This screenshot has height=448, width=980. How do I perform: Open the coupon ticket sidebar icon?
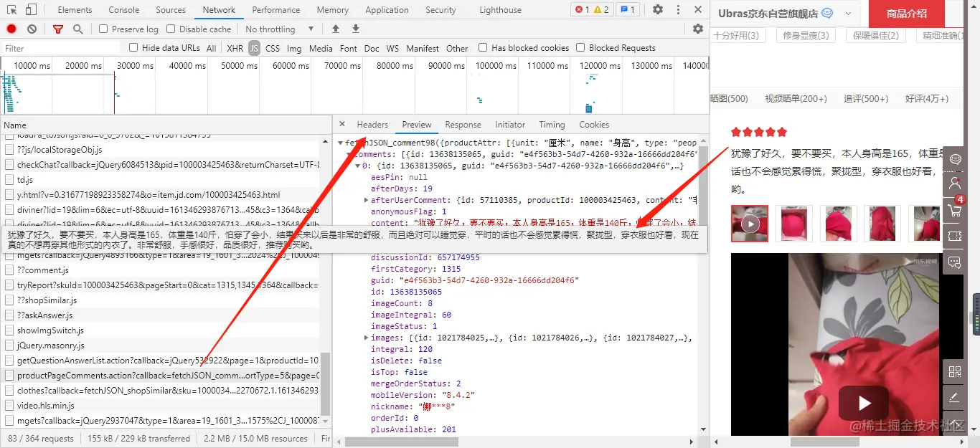954,236
